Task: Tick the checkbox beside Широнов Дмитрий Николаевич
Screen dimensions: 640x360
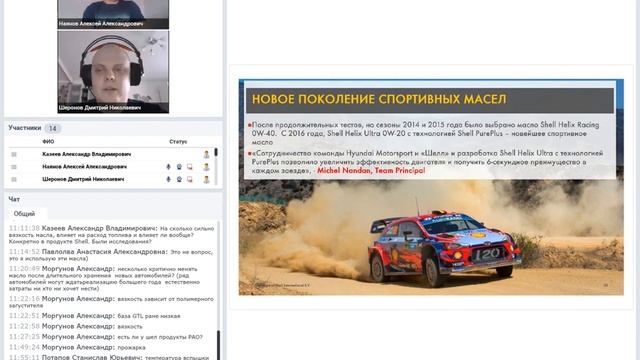Action: 14,179
